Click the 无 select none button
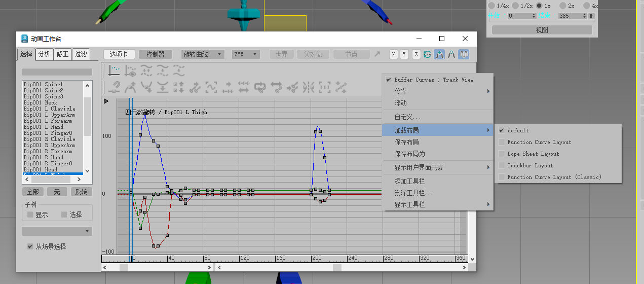 (x=57, y=192)
